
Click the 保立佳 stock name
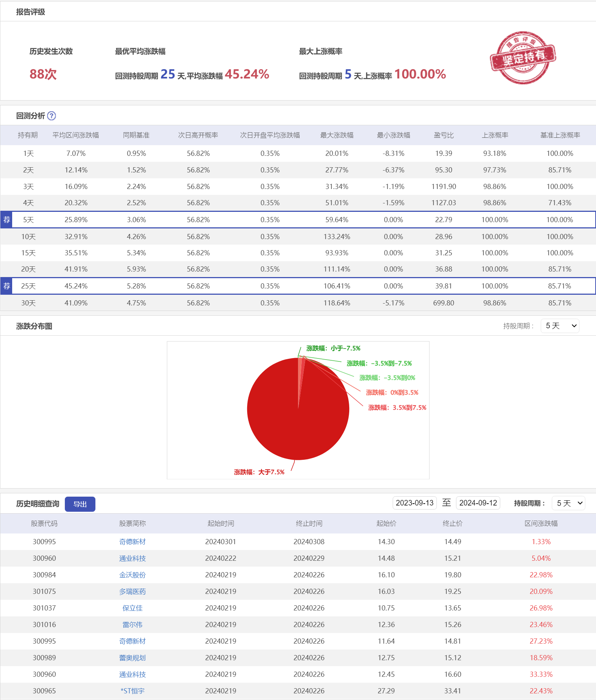(x=132, y=608)
